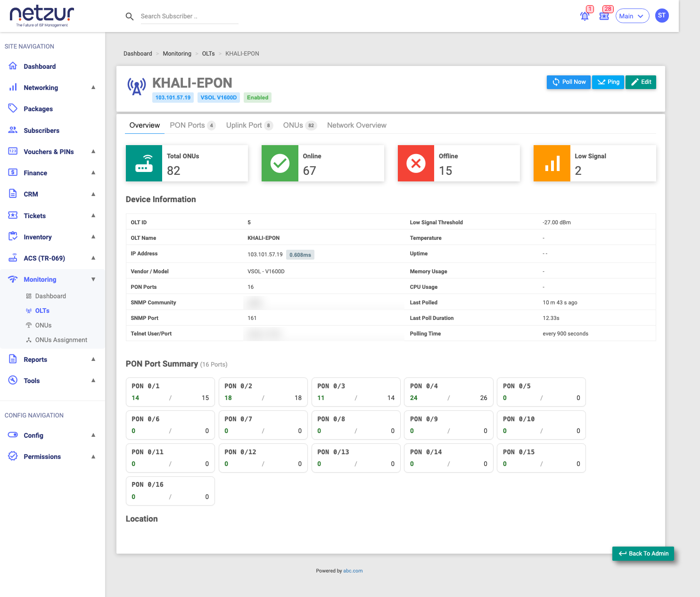Click the Vouchers & PINs icon
The width and height of the screenshot is (700, 597).
click(13, 151)
